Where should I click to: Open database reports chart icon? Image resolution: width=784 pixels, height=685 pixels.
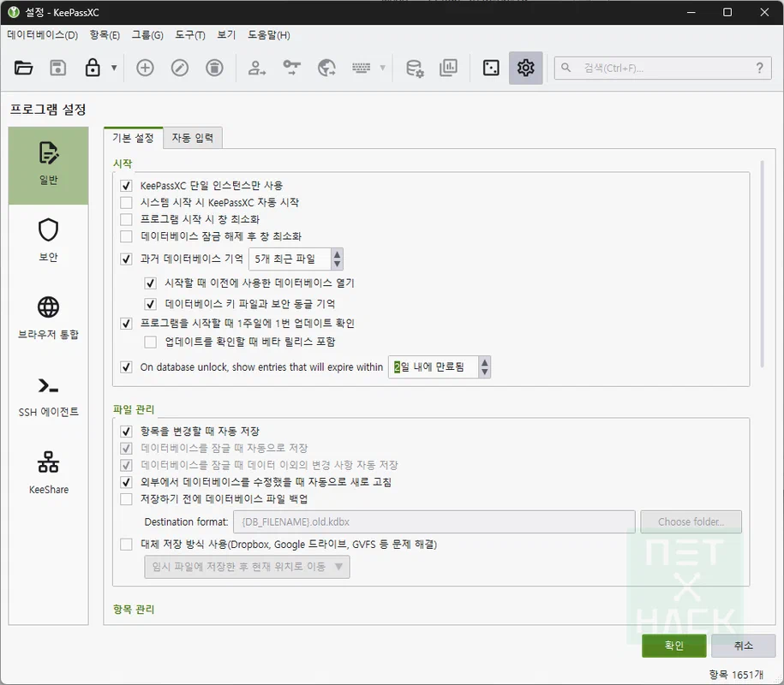point(448,68)
